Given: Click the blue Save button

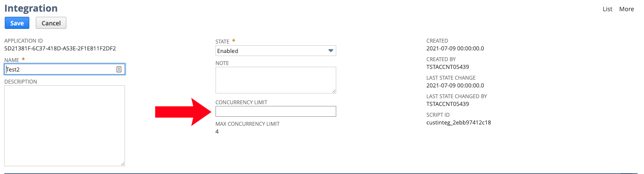Looking at the screenshot, I should pyautogui.click(x=17, y=23).
